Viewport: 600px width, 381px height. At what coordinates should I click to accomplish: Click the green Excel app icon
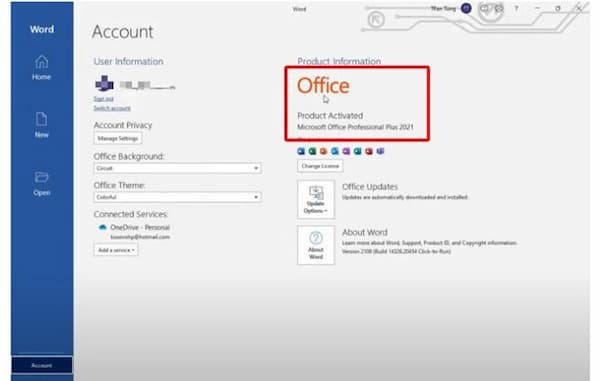[x=312, y=151]
